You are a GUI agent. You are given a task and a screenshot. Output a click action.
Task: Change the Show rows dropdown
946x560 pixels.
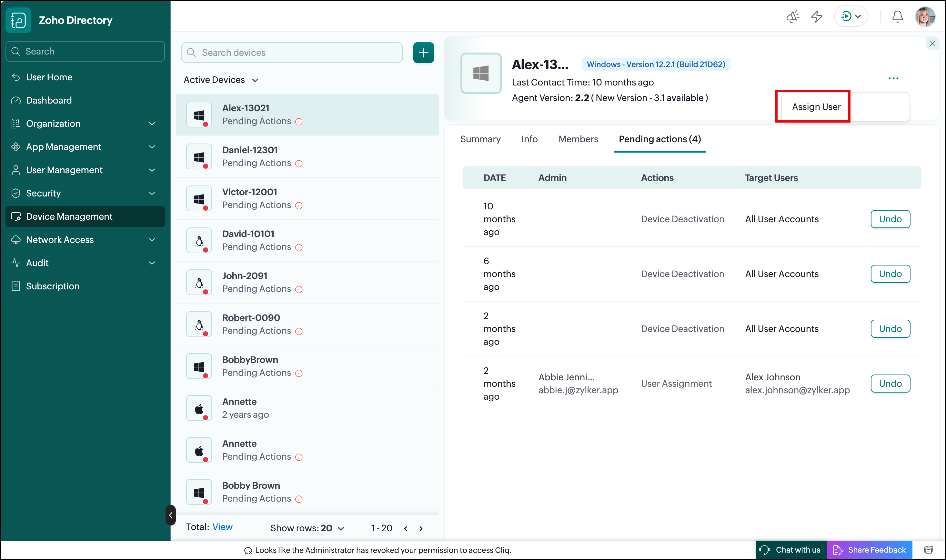307,528
